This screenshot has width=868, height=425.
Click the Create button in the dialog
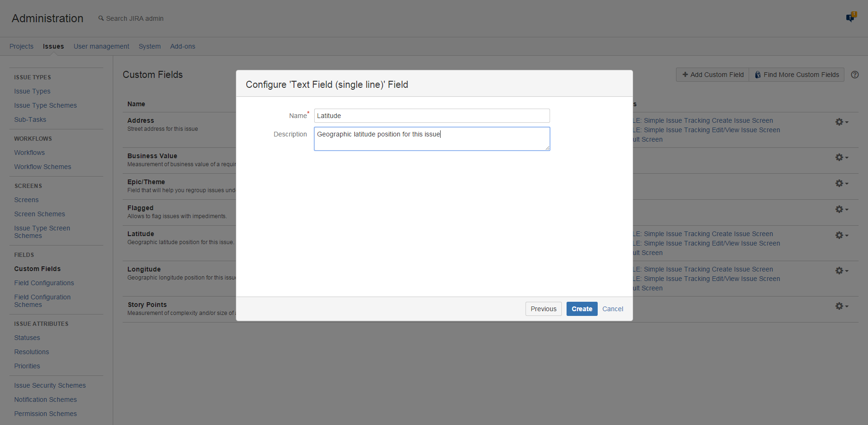pyautogui.click(x=582, y=309)
